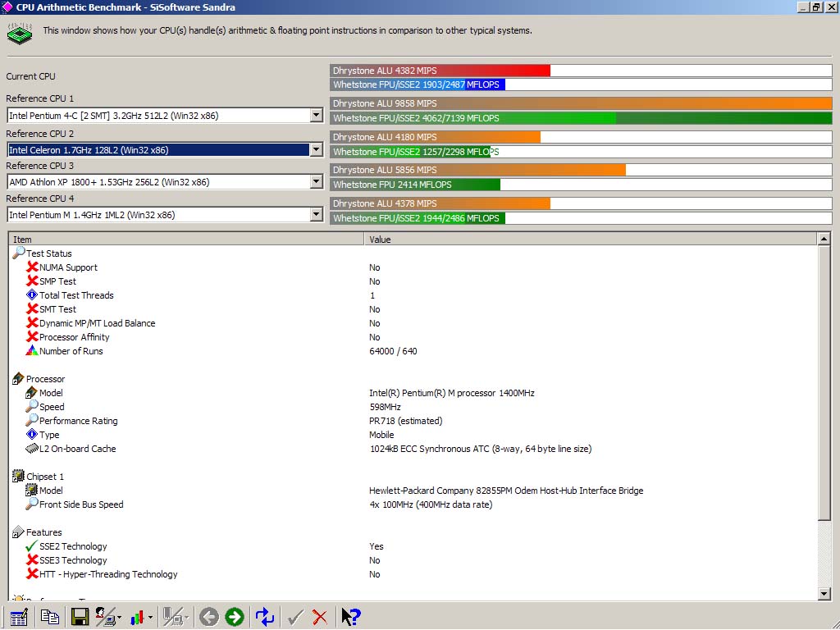Image resolution: width=840 pixels, height=630 pixels.
Task: Open the bar chart icon dropdown arrow
Action: (x=151, y=618)
